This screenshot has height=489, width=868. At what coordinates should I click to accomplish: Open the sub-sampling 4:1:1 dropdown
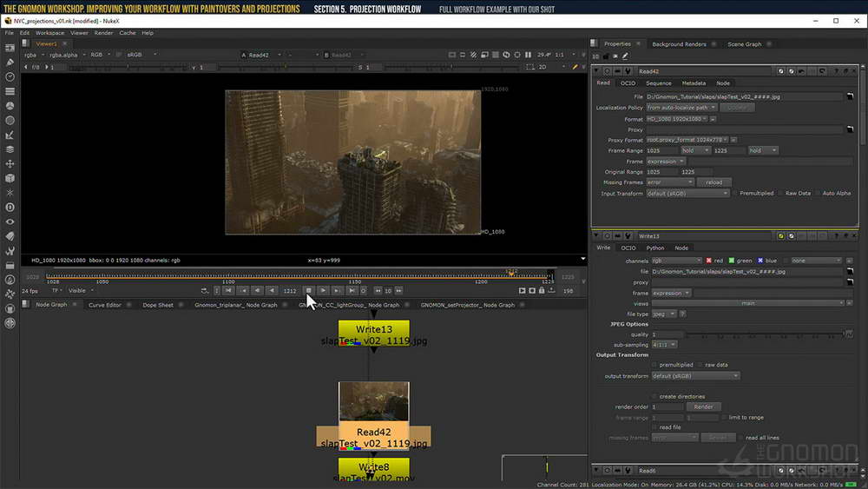click(664, 345)
